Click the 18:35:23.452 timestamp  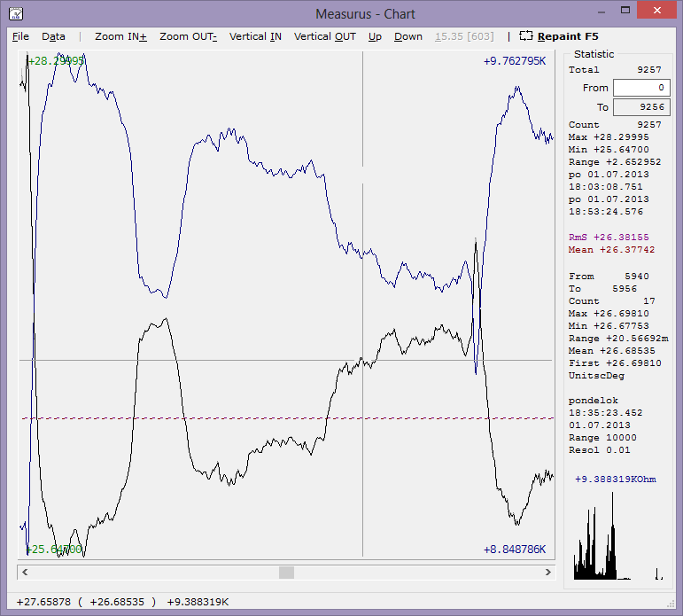point(605,413)
